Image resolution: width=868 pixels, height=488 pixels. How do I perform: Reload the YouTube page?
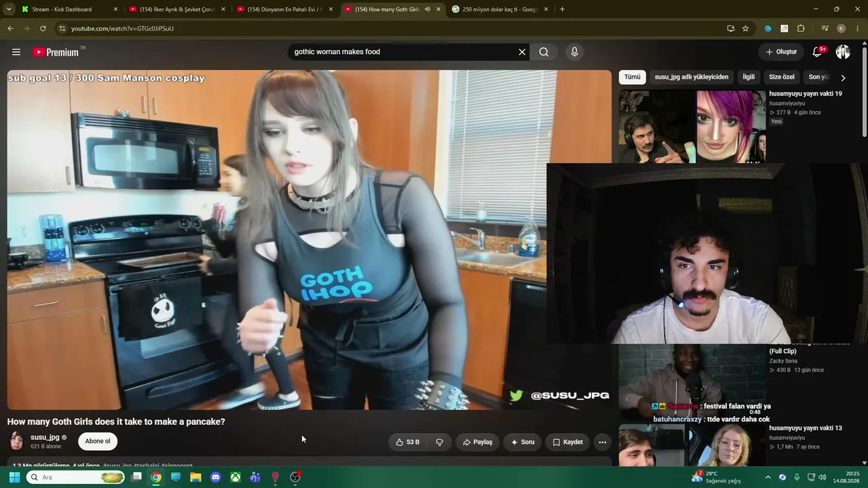43,28
